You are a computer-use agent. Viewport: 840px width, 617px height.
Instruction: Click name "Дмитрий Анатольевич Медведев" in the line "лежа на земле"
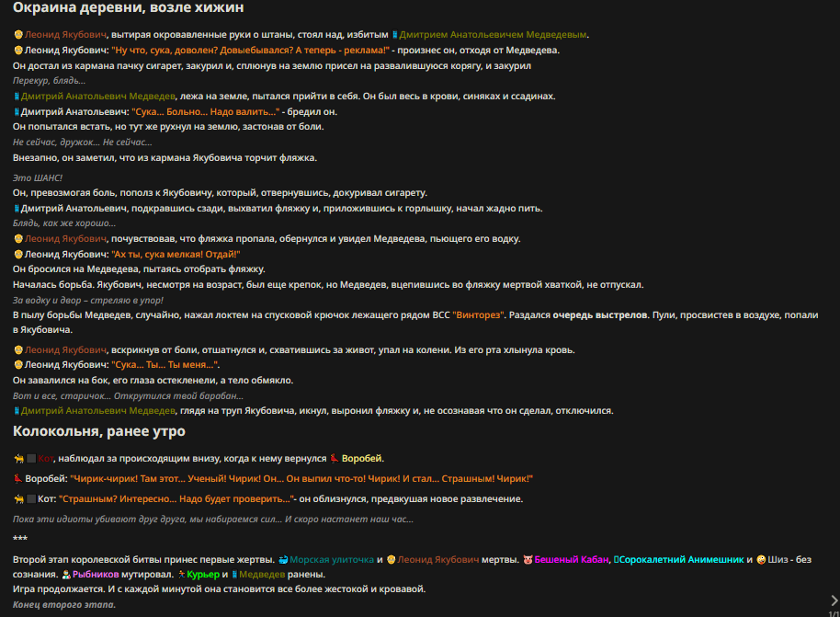pos(98,96)
